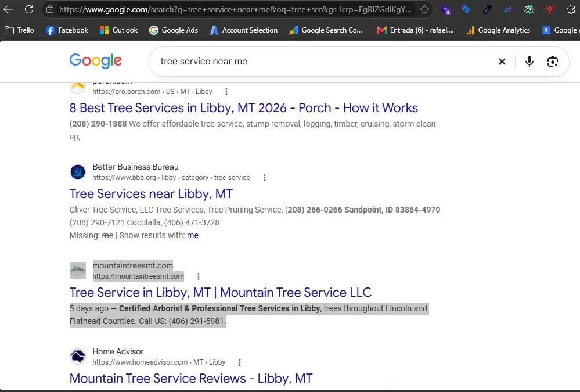The image size is (580, 392).
Task: Activate the eyedropper color picker extension
Action: [x=487, y=9]
